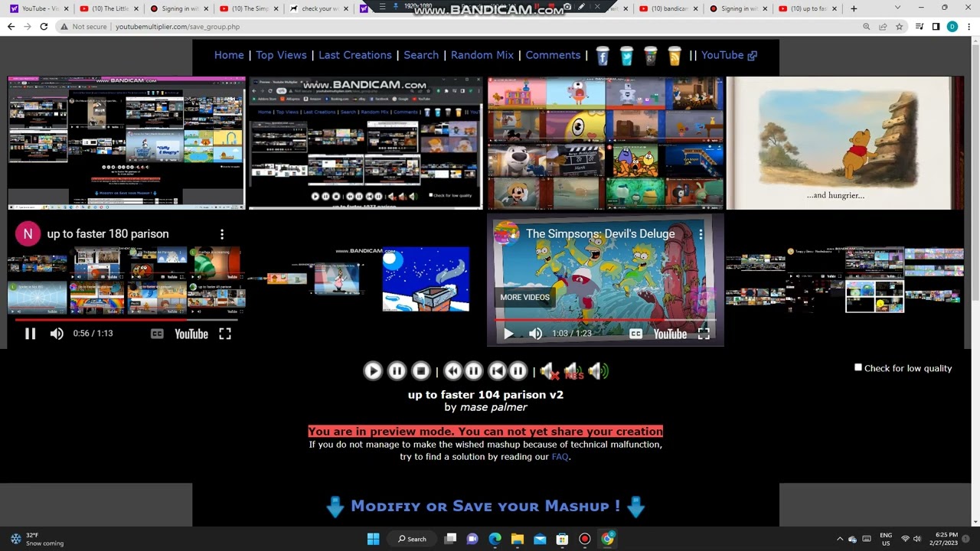Enable Check for low quality checkbox
The width and height of the screenshot is (980, 551).
pyautogui.click(x=858, y=367)
